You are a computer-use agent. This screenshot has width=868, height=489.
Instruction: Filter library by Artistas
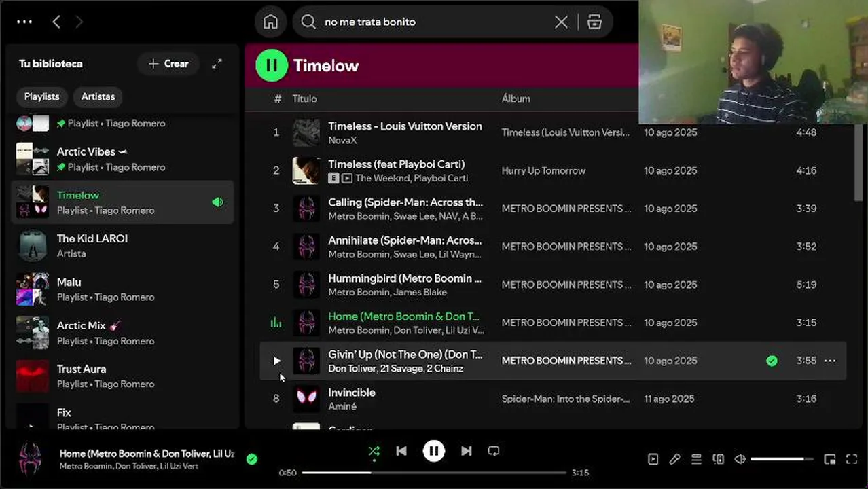[x=98, y=96]
